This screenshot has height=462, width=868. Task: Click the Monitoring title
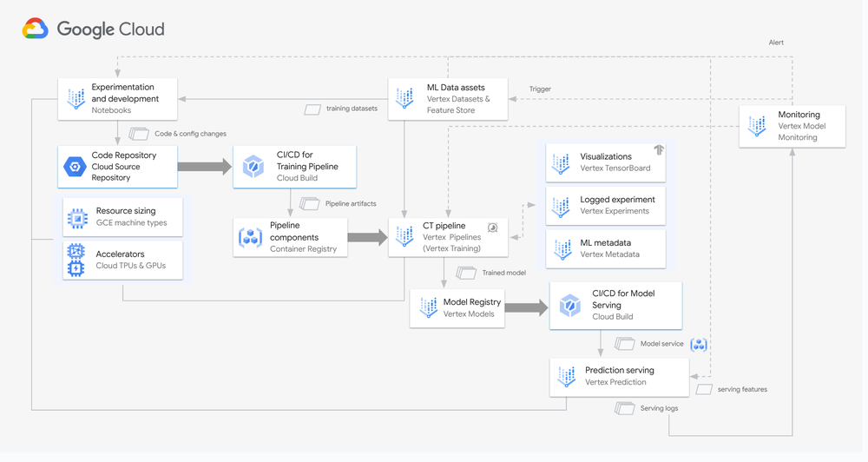(x=799, y=114)
